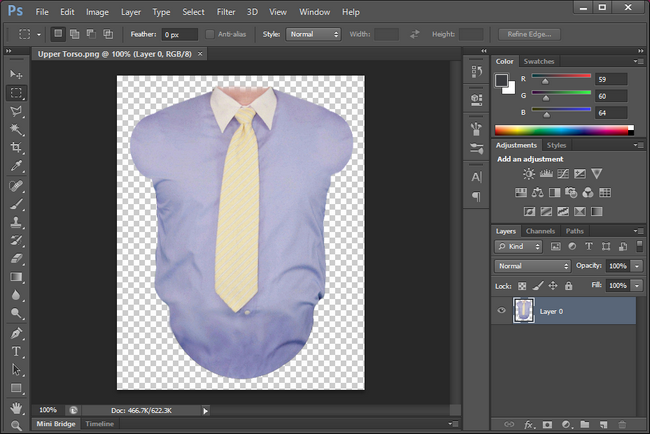Screen dimensions: 650x434
Task: Open the Character panel icon
Action: click(477, 177)
